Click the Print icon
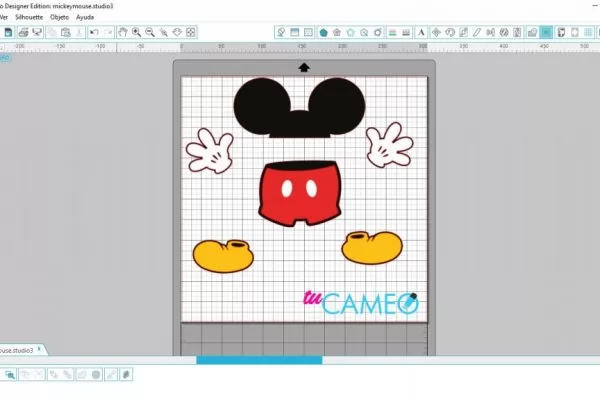 coord(23,33)
